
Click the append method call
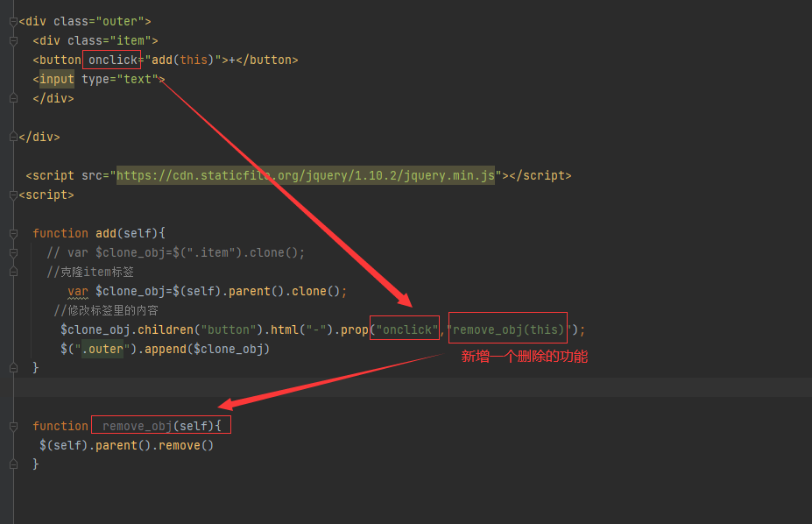166,349
